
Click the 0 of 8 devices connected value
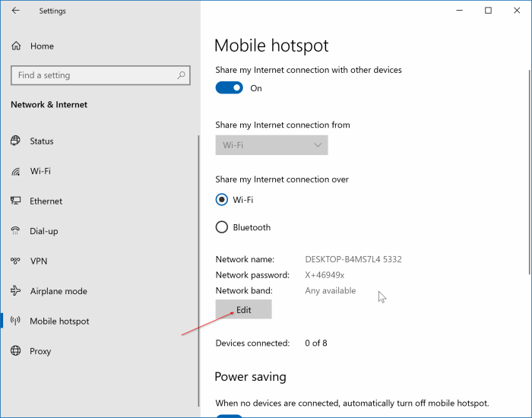click(316, 343)
